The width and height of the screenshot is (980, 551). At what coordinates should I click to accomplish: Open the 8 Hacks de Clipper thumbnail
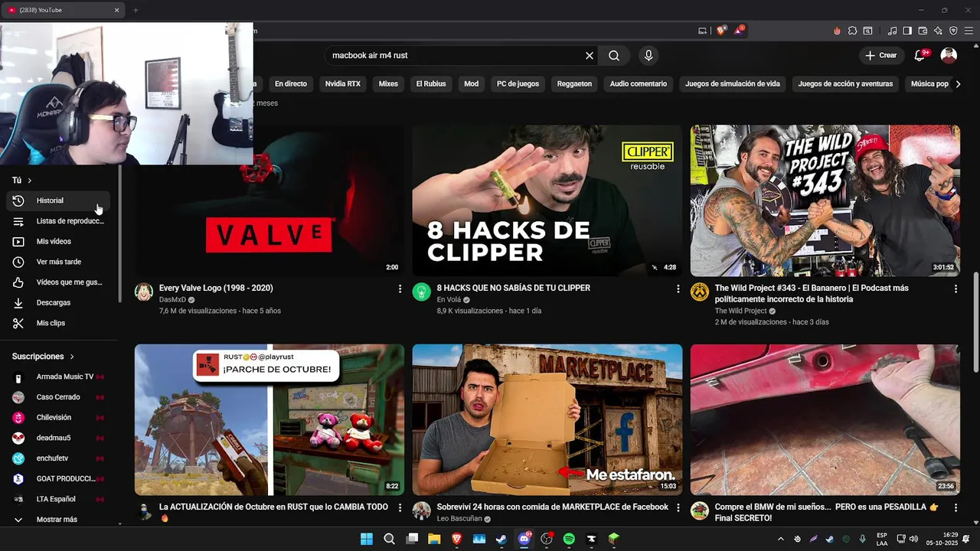pos(547,201)
